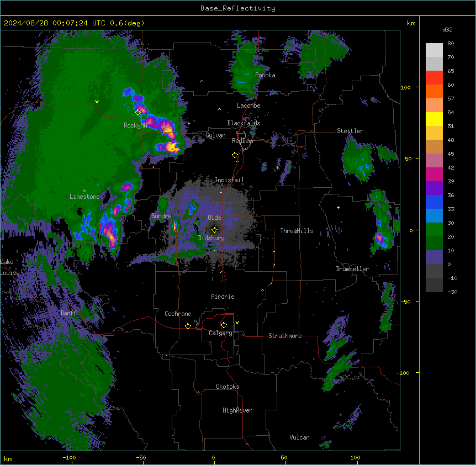Viewport: 476px width, 465px height.
Task: Click the RockyMH town label
Action: [x=135, y=125]
